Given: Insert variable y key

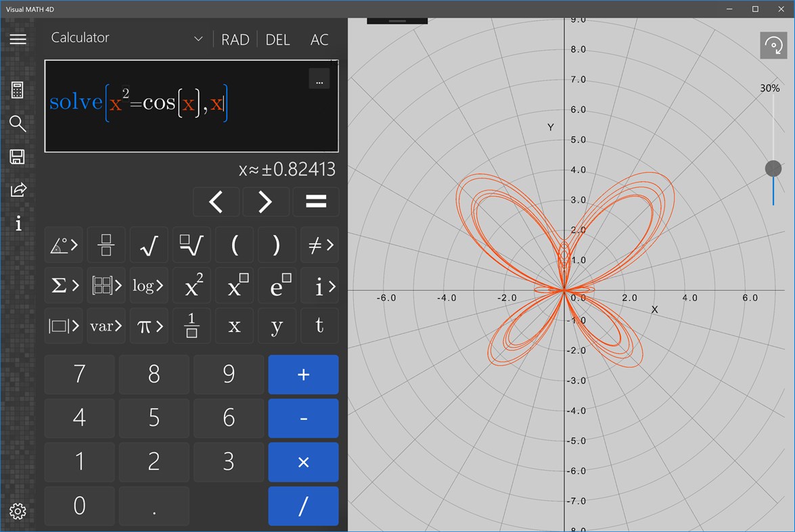Looking at the screenshot, I should tap(277, 326).
